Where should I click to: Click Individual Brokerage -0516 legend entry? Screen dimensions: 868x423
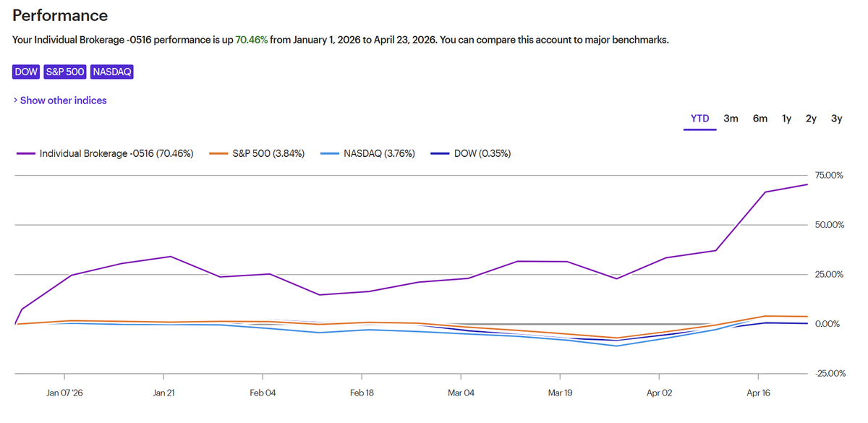click(105, 153)
